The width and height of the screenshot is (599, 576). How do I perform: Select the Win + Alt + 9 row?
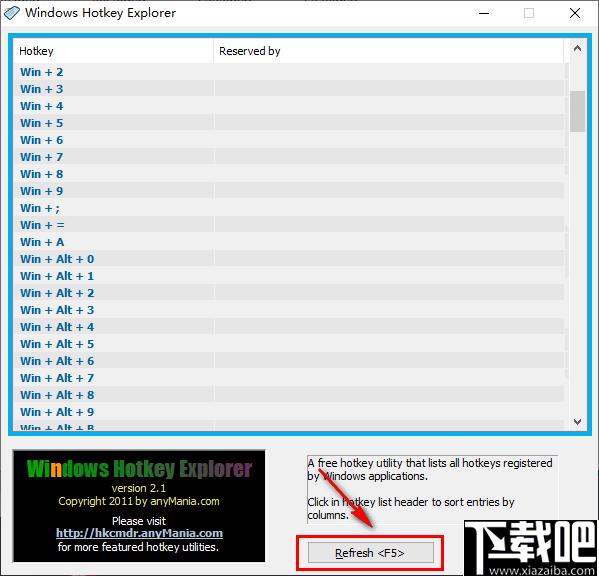pos(288,412)
